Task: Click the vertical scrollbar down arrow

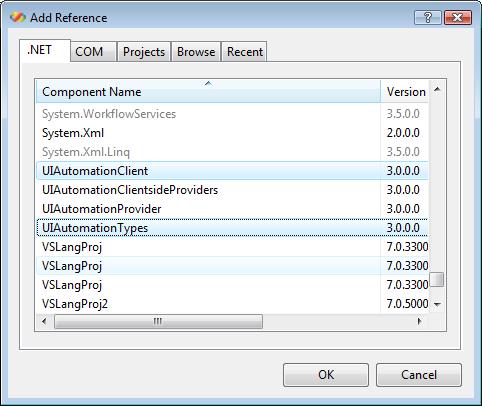Action: pos(437,304)
